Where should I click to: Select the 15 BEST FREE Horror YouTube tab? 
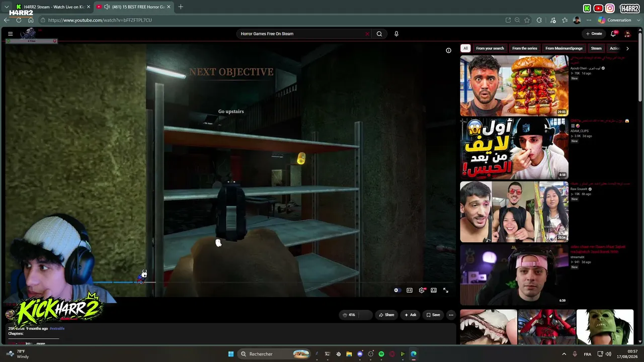click(x=134, y=7)
